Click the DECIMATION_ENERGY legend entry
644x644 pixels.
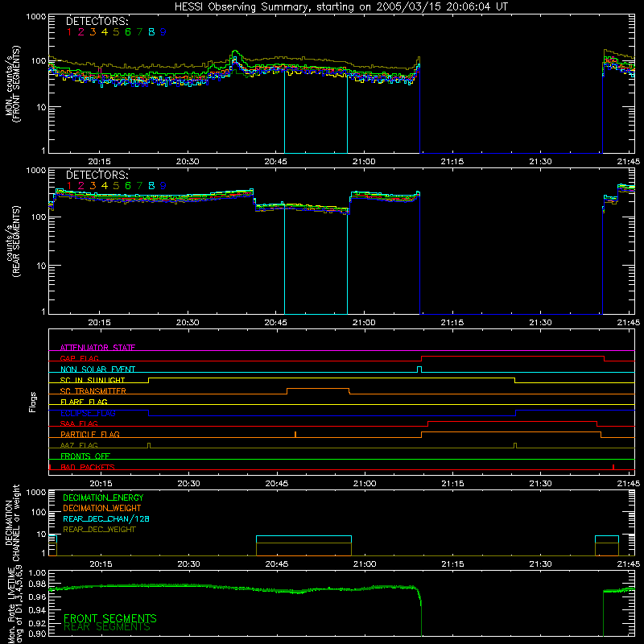tap(103, 497)
